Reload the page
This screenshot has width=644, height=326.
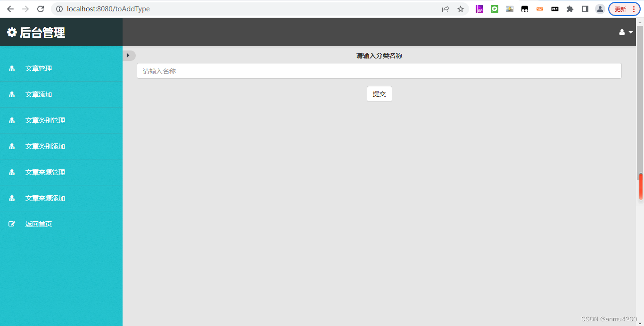tap(41, 9)
